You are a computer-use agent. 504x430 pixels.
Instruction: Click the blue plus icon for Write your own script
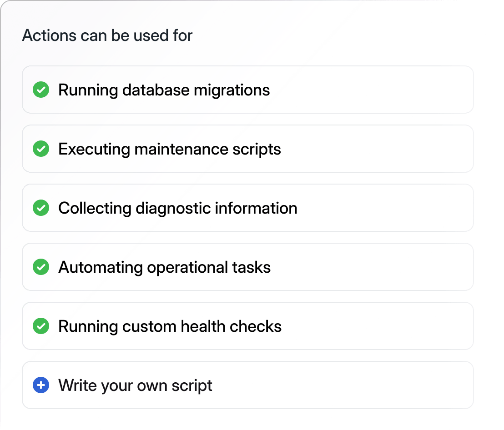(41, 385)
